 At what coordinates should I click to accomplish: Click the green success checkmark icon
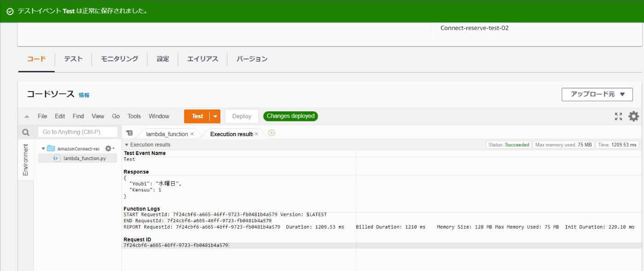point(10,11)
